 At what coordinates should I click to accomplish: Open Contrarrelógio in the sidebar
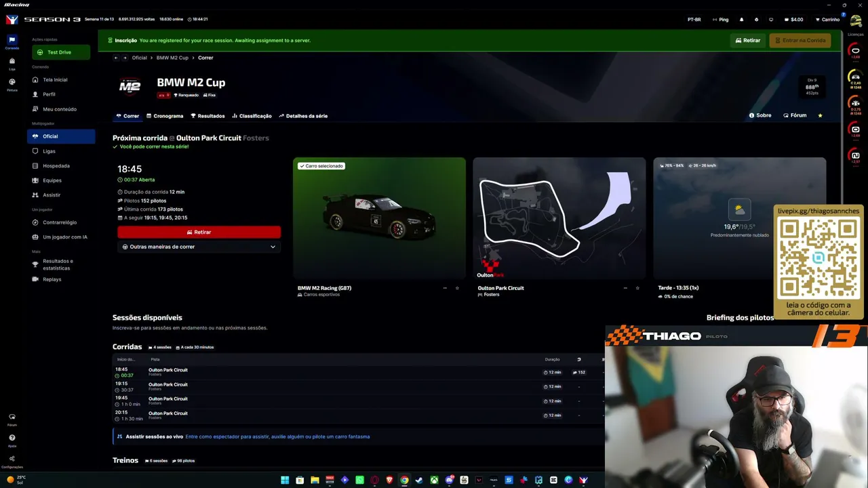pos(61,222)
